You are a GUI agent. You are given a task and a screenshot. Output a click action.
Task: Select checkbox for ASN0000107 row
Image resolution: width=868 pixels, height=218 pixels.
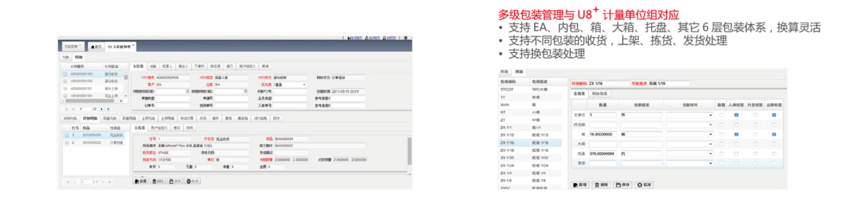point(65,89)
